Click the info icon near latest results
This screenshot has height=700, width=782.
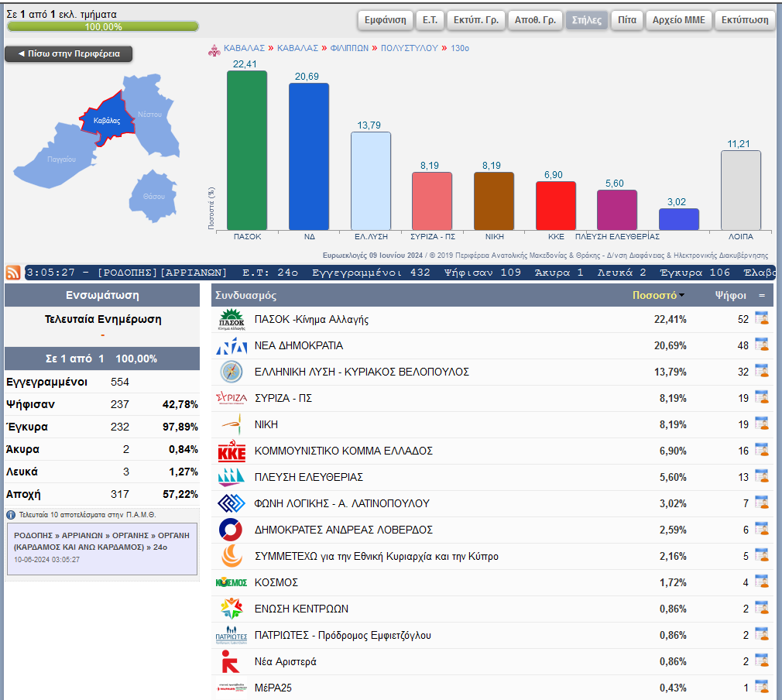point(11,515)
